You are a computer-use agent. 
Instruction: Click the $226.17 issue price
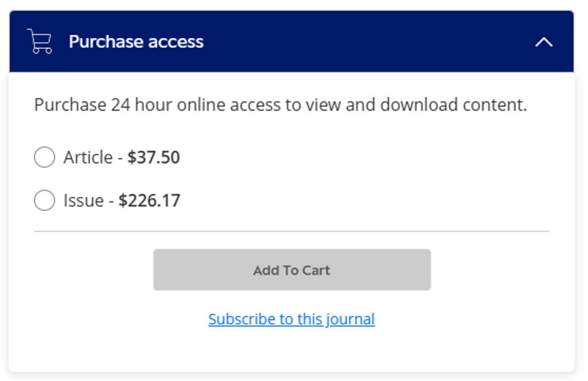click(x=149, y=201)
